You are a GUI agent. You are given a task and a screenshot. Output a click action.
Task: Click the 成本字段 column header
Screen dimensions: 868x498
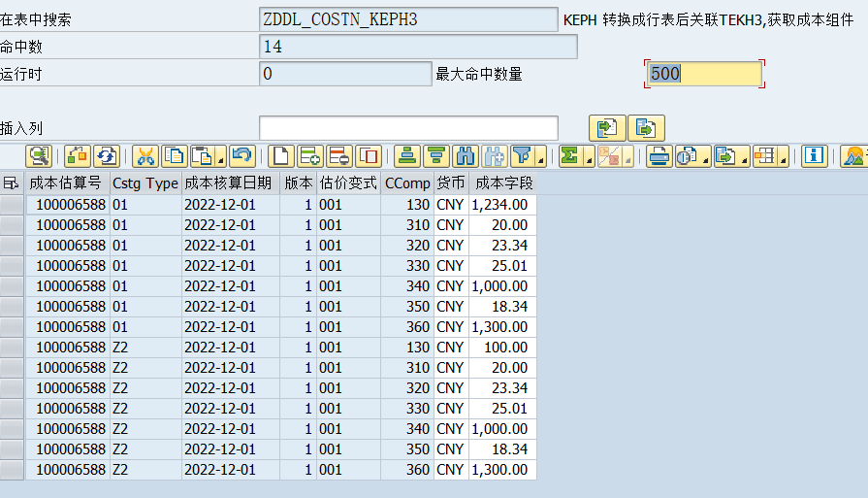[503, 183]
